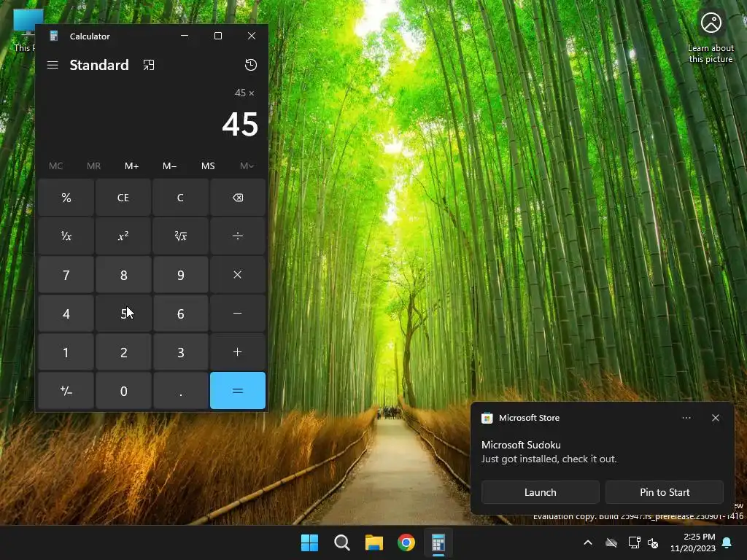Click the MS memory store button

click(x=208, y=166)
